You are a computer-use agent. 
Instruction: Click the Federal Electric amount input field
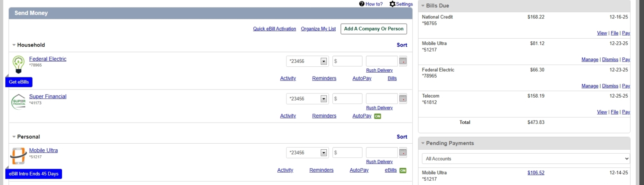[347, 61]
